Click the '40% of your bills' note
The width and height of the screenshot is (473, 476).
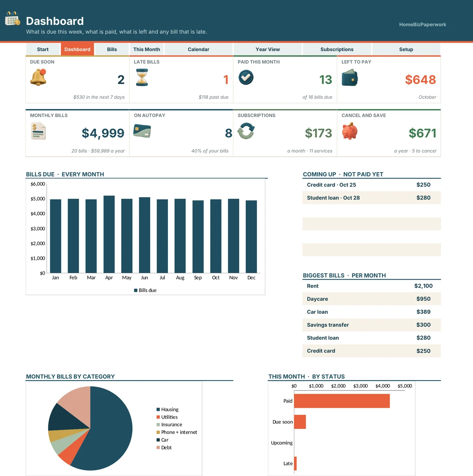pyautogui.click(x=210, y=151)
